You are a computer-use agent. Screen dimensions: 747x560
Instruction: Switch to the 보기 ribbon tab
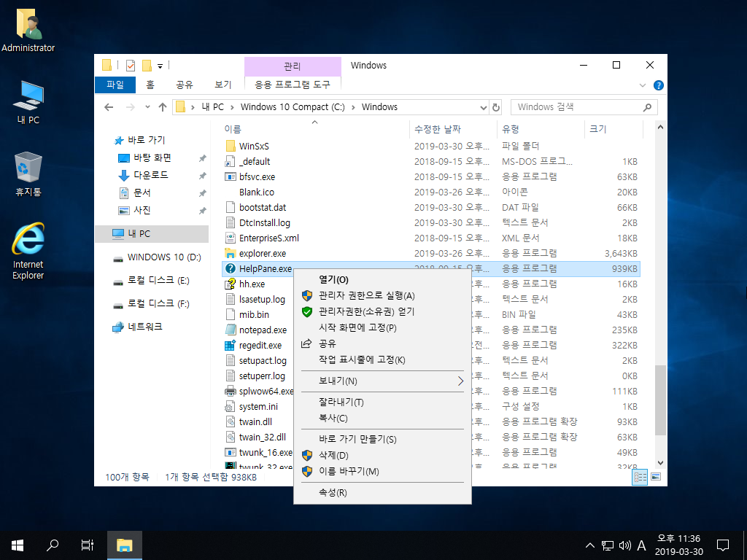click(x=223, y=85)
